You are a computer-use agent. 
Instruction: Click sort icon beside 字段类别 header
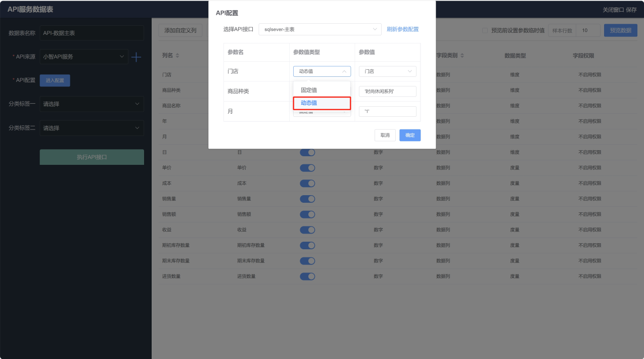pyautogui.click(x=462, y=55)
